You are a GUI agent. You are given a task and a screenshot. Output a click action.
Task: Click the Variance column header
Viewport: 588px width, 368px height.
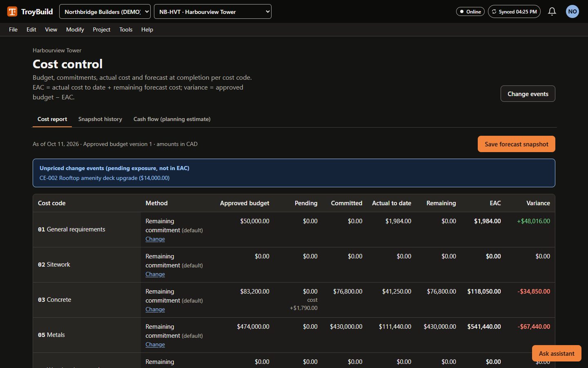click(538, 203)
